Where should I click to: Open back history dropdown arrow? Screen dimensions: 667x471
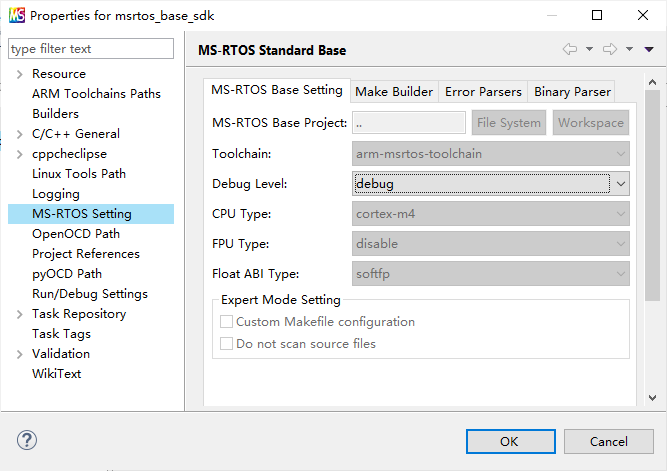pyautogui.click(x=589, y=49)
